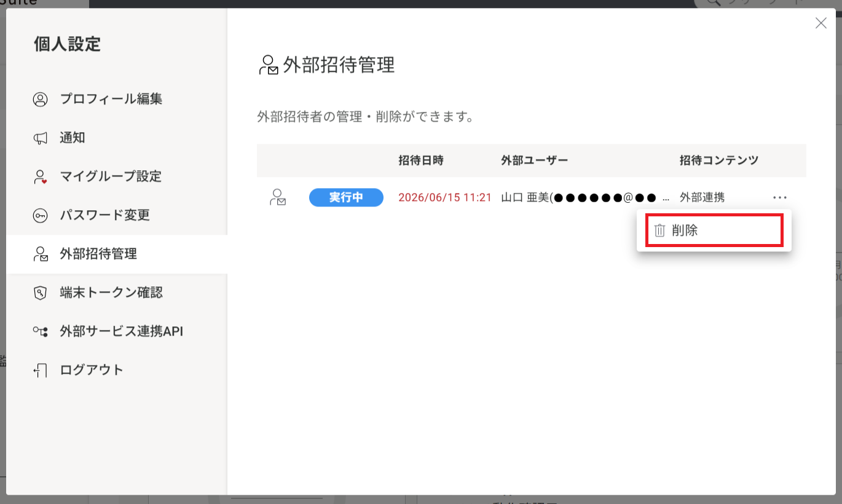Click the ログアウト link
Screen dimensions: 842x504
[92, 370]
